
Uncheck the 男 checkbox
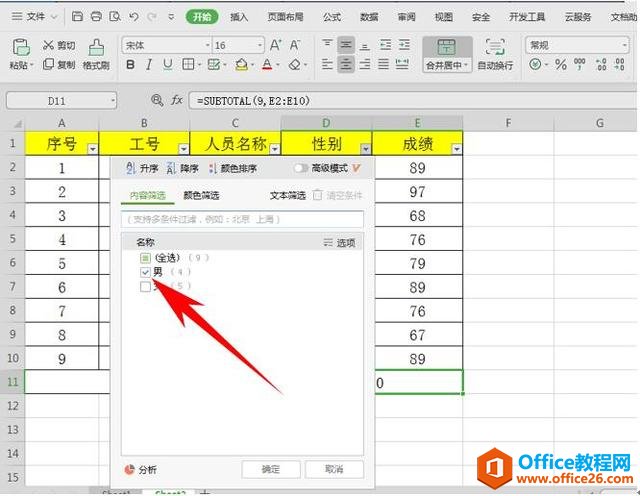(x=145, y=272)
